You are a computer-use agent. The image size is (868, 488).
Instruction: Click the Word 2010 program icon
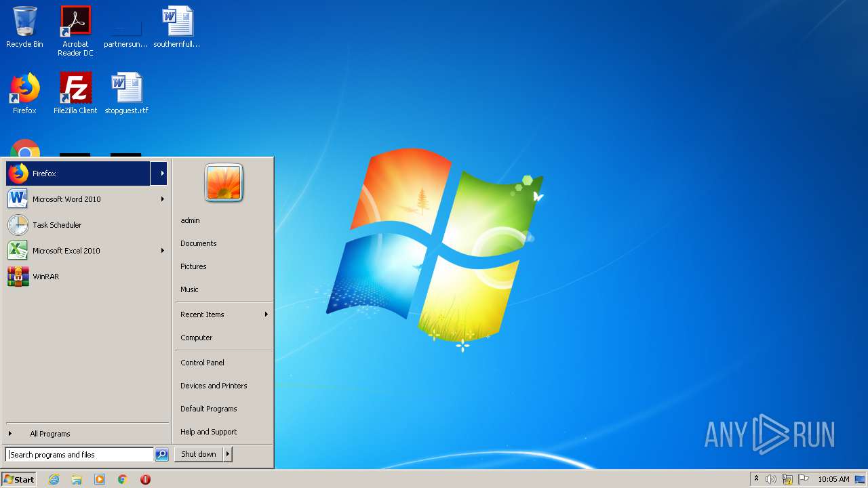point(18,199)
